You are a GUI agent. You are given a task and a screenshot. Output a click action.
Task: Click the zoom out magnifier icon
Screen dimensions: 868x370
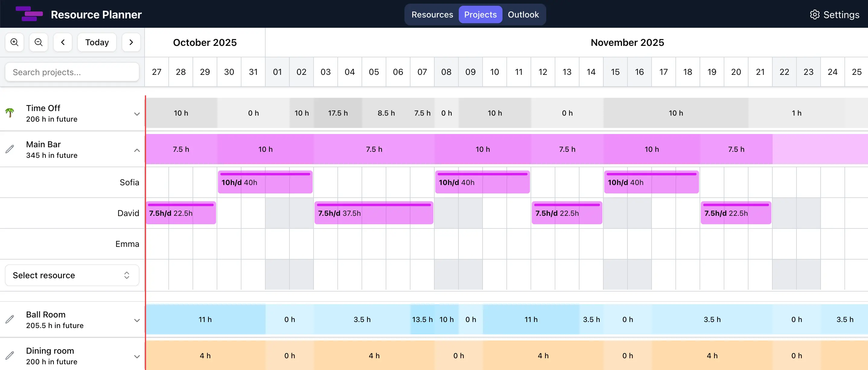point(38,42)
